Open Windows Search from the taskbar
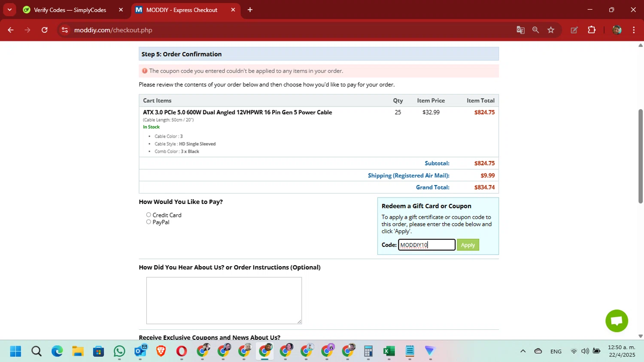The image size is (644, 362). (36, 351)
